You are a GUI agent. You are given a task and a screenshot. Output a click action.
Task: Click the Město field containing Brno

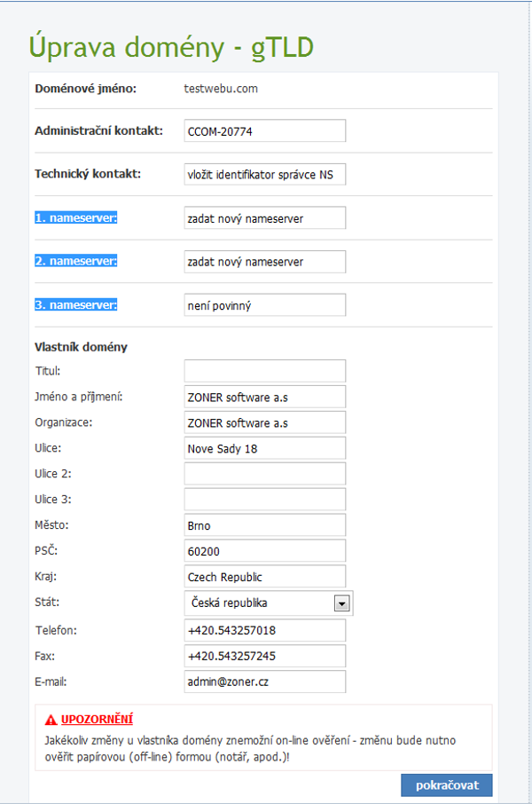pos(264,525)
